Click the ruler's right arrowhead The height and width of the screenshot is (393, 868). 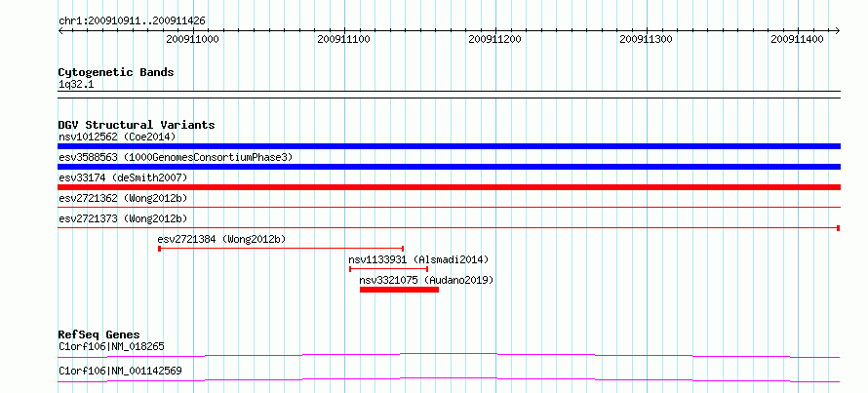coord(838,30)
